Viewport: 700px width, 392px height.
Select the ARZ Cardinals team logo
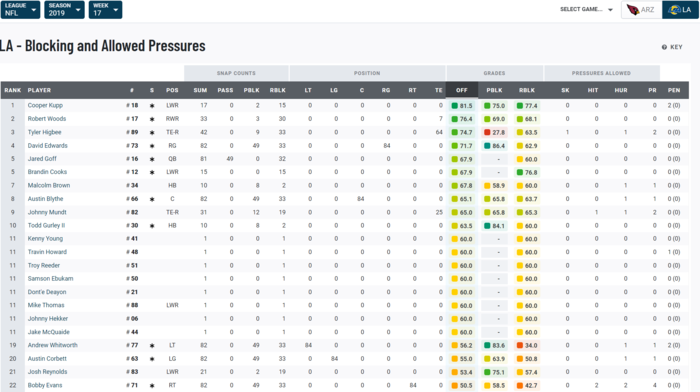point(633,9)
